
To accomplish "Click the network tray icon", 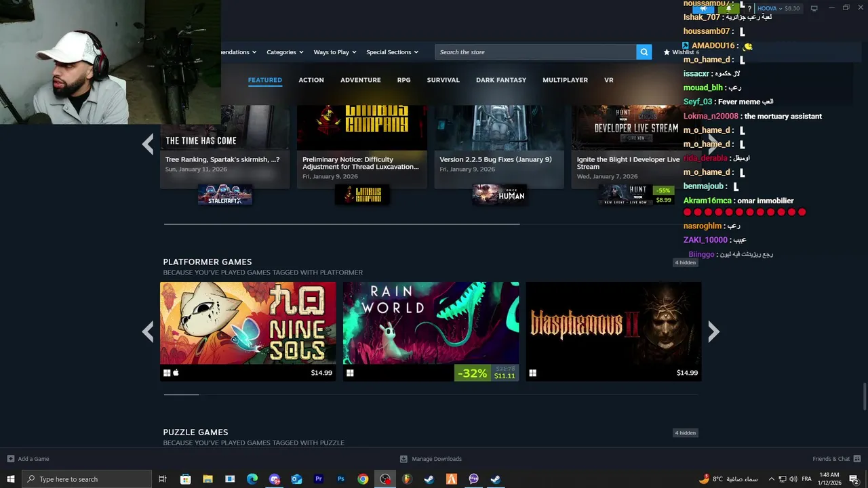I will coord(783,479).
